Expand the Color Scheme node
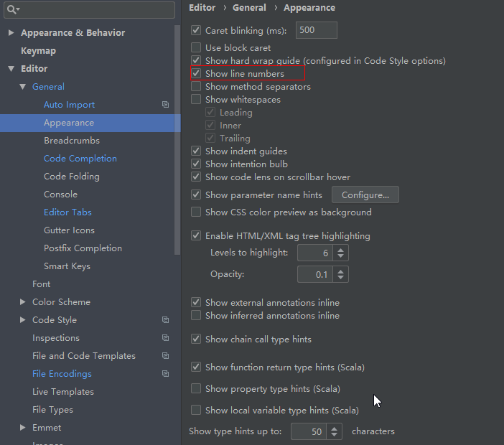 [x=22, y=302]
